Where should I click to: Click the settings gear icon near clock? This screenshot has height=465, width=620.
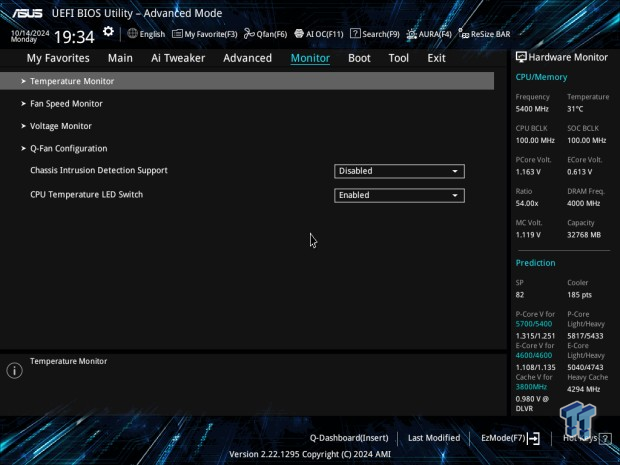108,33
